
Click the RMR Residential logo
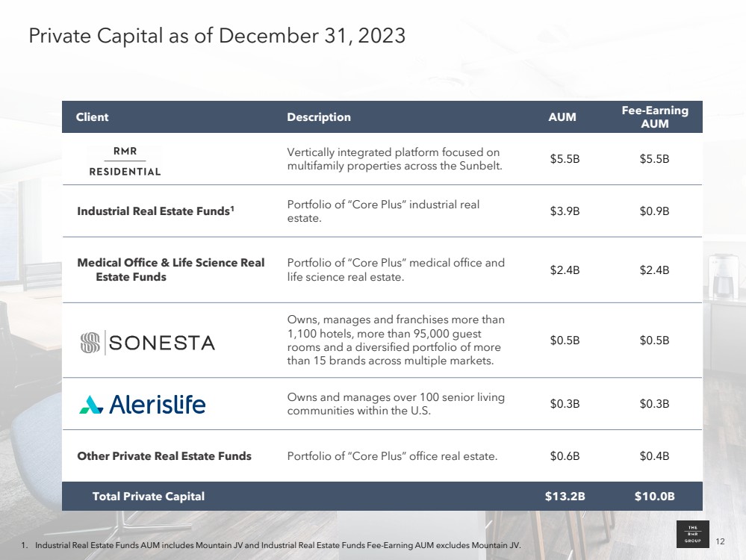[125, 160]
